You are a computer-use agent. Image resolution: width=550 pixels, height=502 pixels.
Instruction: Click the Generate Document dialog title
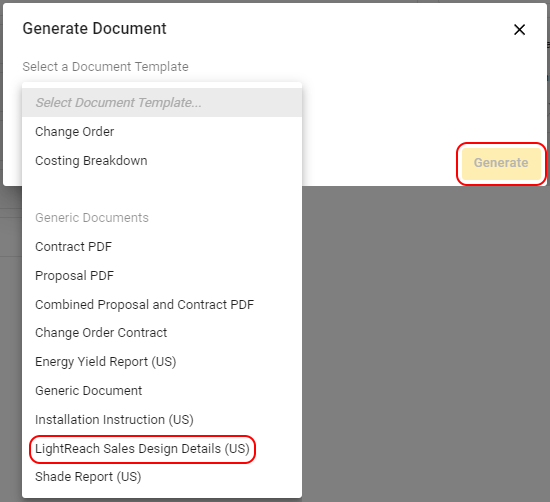pos(94,28)
